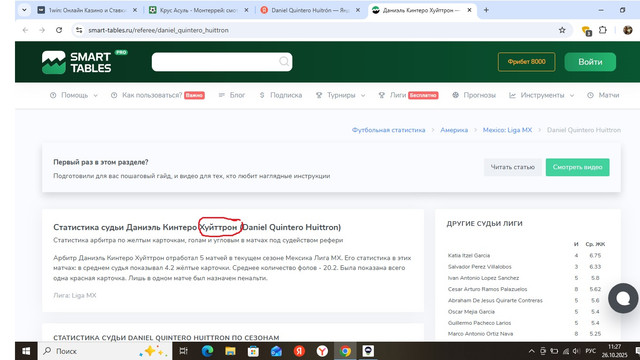Viewport: 640px width, 360px height.
Task: Open referee Oscar Mejia Garcia
Action: point(471,311)
